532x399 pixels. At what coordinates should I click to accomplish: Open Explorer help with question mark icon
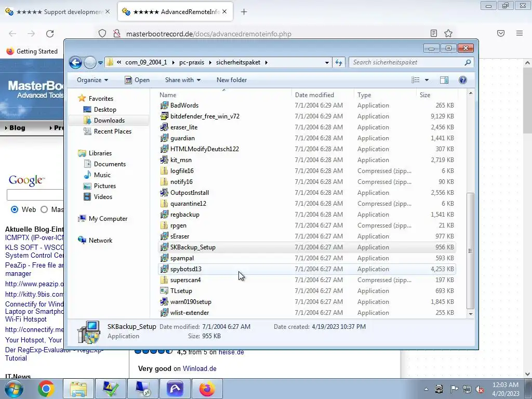point(462,80)
